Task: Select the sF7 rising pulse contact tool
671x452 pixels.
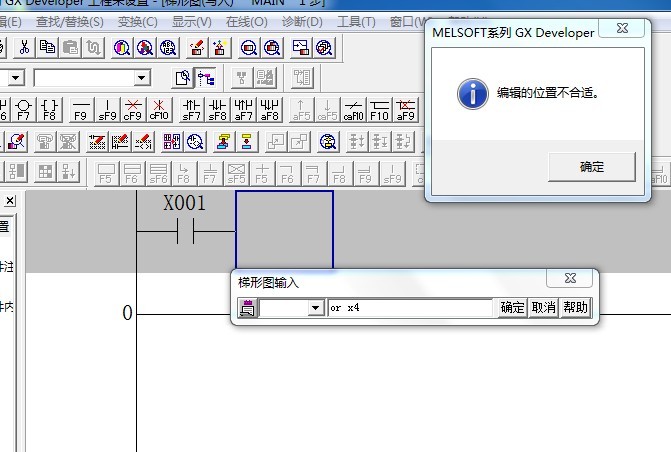Action: click(191, 108)
